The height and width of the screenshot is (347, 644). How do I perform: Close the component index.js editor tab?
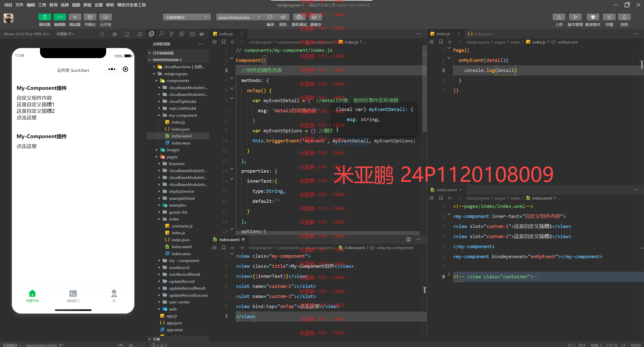coord(242,34)
